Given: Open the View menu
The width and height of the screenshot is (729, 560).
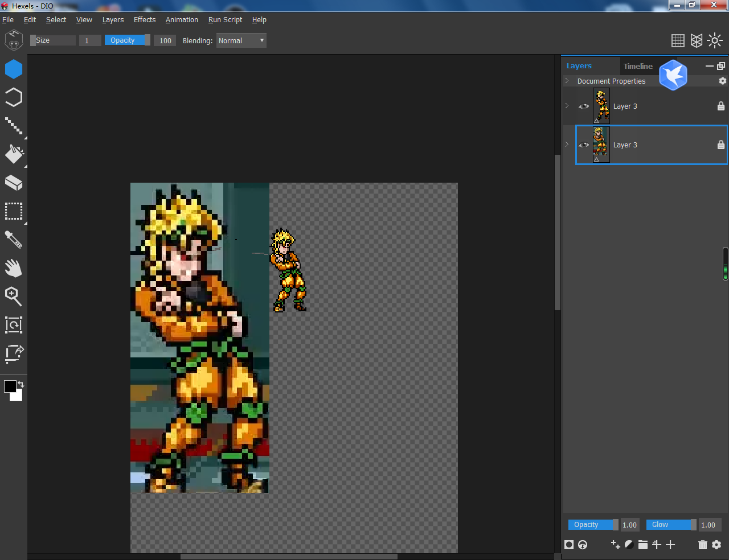Looking at the screenshot, I should (84, 19).
